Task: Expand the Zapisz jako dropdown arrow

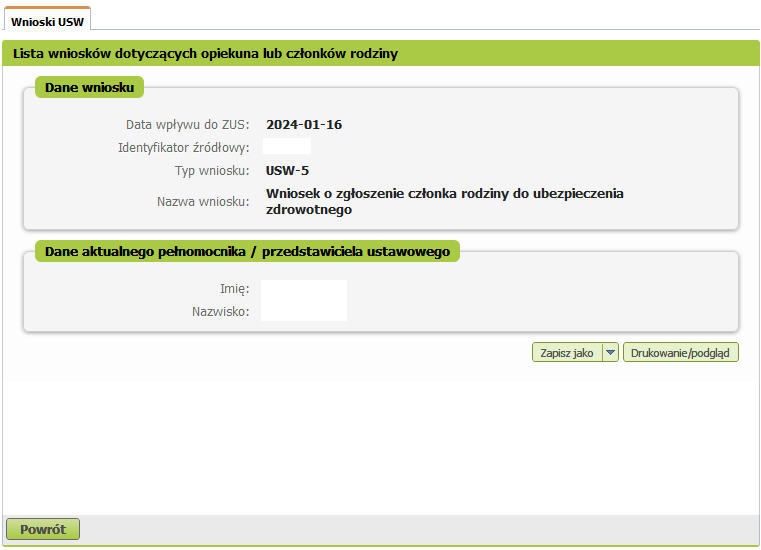Action: coord(611,353)
